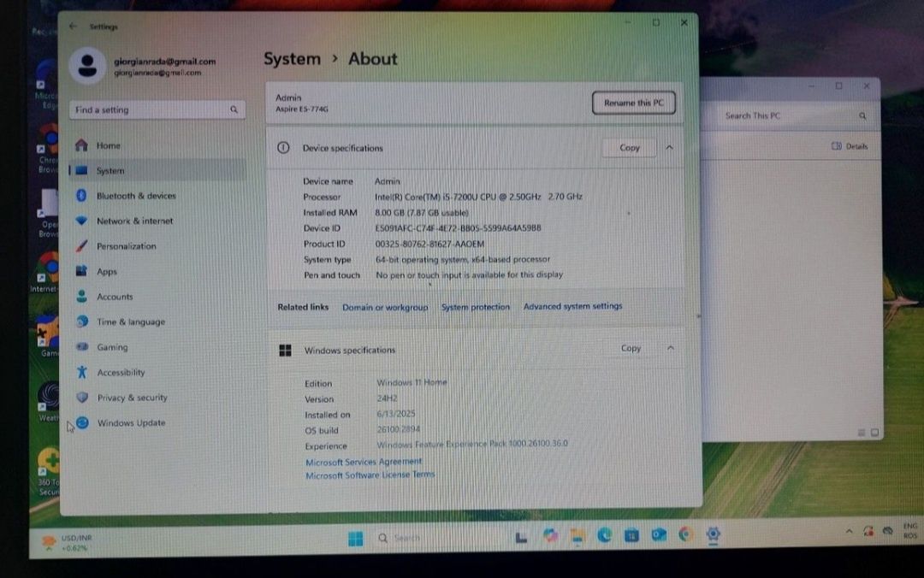Click the Installed RAM value 8.00 GB
This screenshot has height=578, width=924.
[421, 213]
